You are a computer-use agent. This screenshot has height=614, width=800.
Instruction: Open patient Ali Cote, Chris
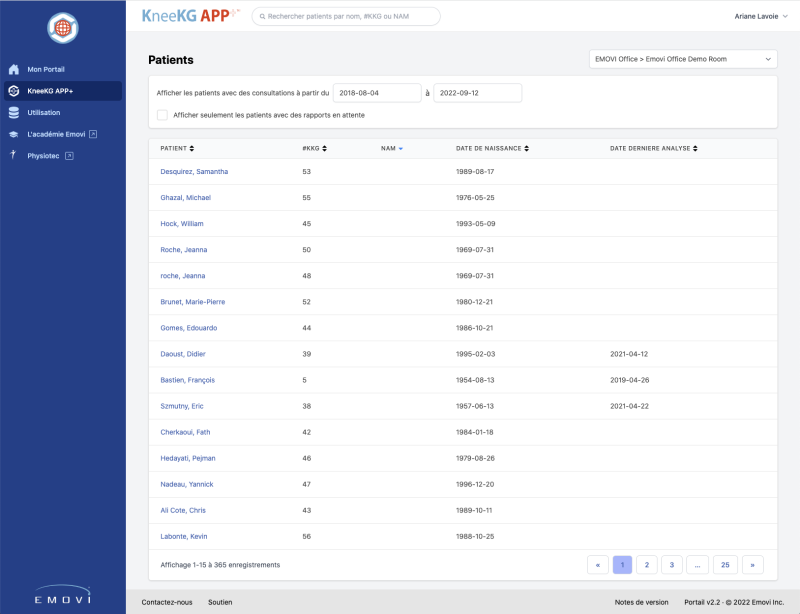tap(183, 510)
